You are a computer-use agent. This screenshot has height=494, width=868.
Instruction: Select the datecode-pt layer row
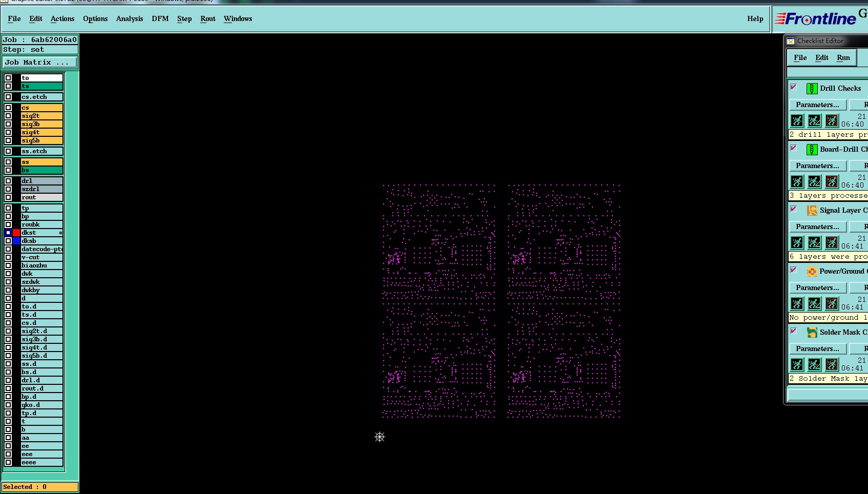tap(41, 249)
